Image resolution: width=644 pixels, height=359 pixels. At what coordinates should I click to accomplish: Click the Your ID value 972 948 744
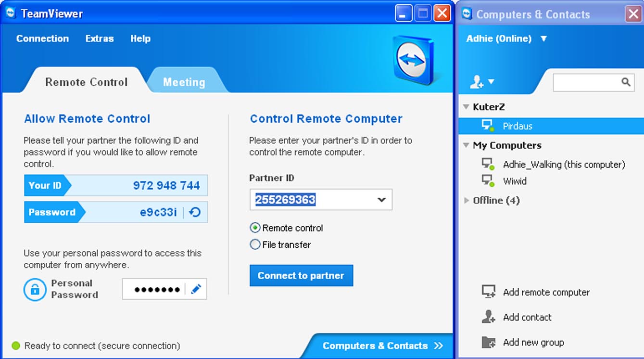pos(166,185)
